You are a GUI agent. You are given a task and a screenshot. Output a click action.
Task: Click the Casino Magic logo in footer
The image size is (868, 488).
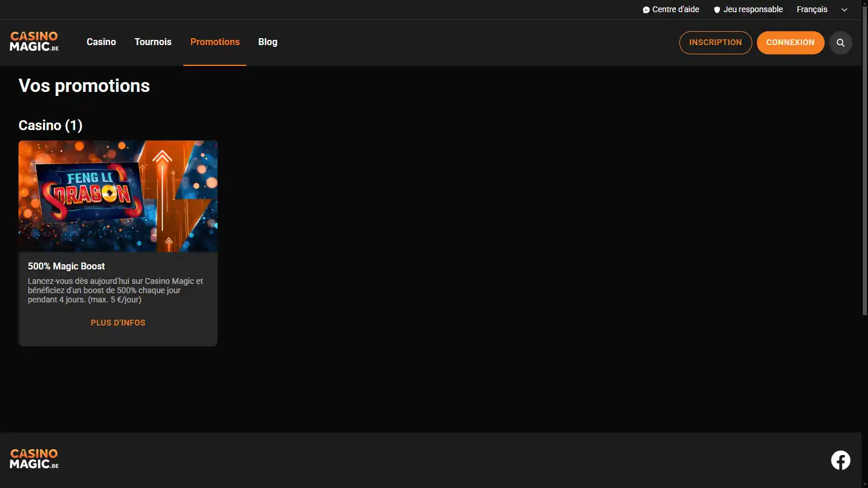(34, 459)
